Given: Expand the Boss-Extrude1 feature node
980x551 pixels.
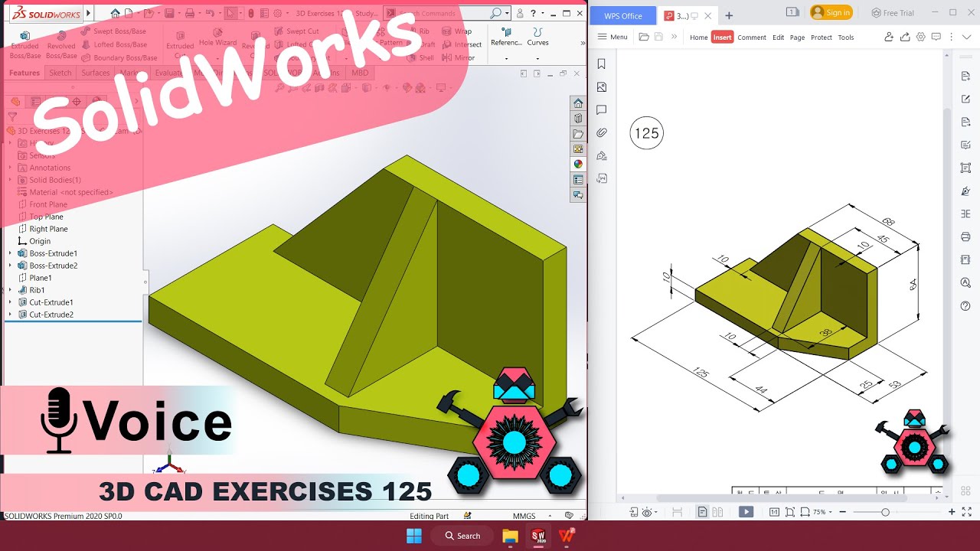Looking at the screenshot, I should pos(10,253).
